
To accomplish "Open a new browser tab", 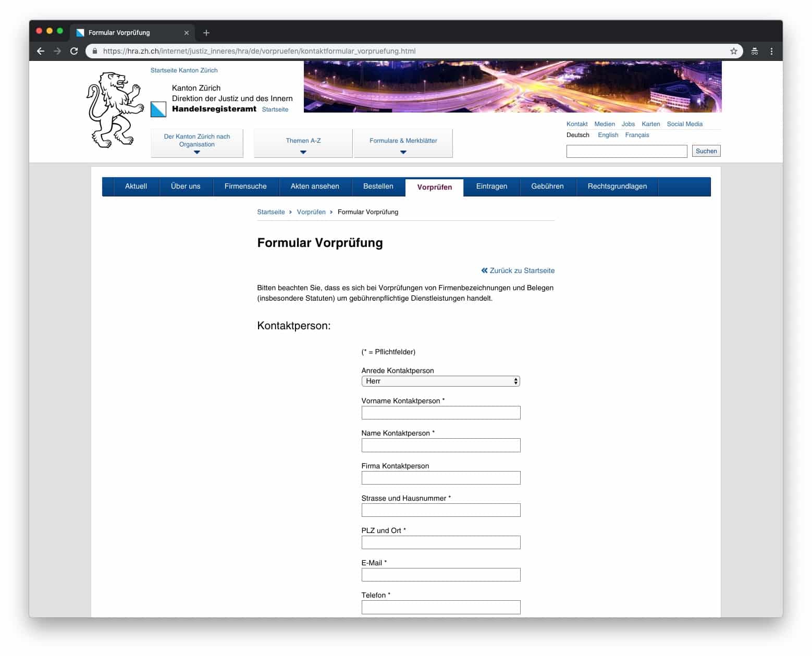I will coord(206,33).
